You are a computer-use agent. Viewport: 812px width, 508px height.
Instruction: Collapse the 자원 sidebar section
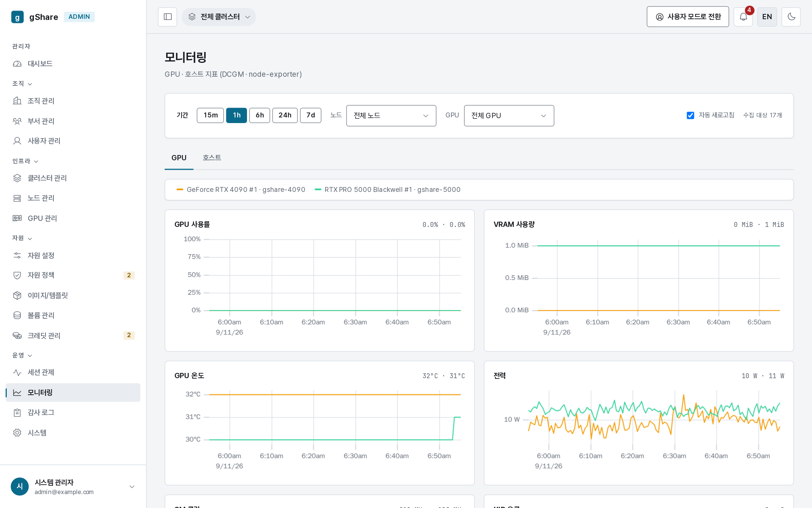(22, 238)
